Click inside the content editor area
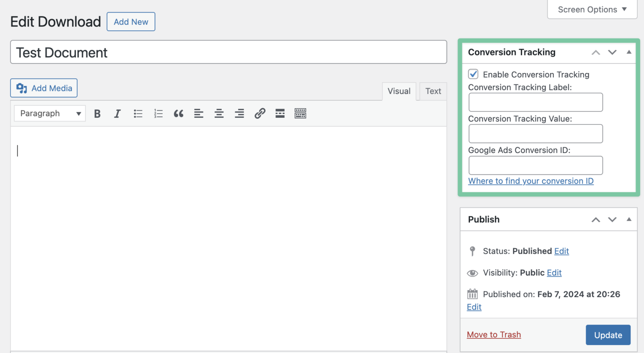Screen dimensions: 644x353 tap(229, 239)
